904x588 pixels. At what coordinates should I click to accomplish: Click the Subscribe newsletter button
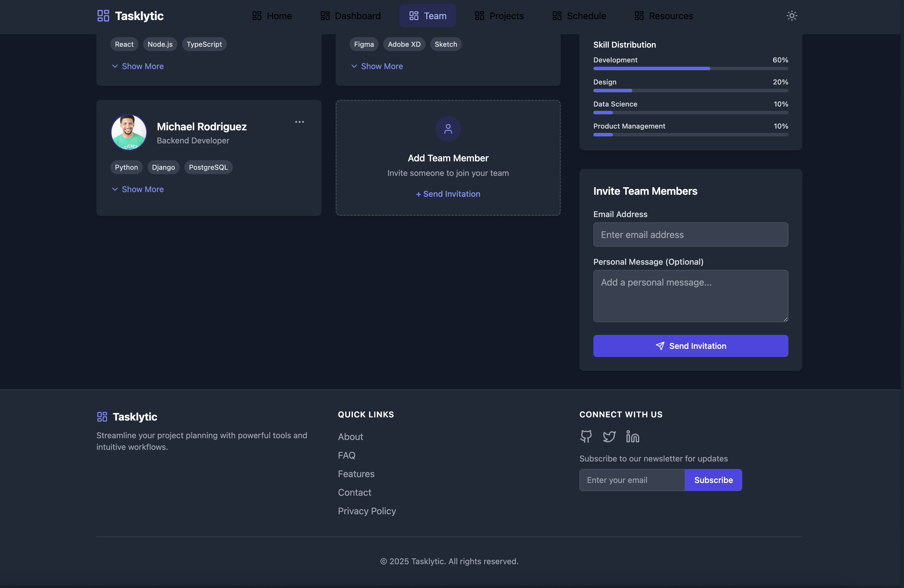[713, 480]
